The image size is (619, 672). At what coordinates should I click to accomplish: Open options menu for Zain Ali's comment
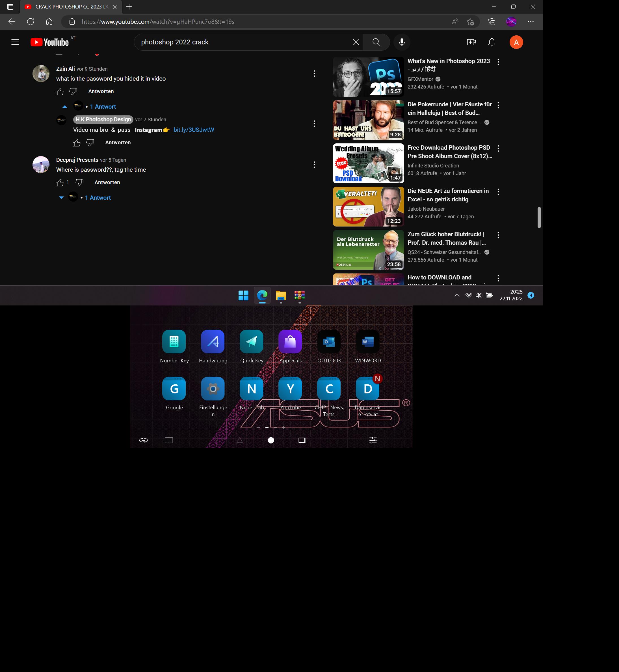(314, 74)
